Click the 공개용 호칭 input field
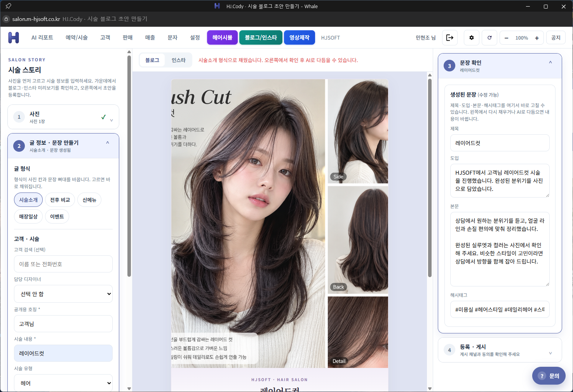The height and width of the screenshot is (392, 573). tap(63, 324)
